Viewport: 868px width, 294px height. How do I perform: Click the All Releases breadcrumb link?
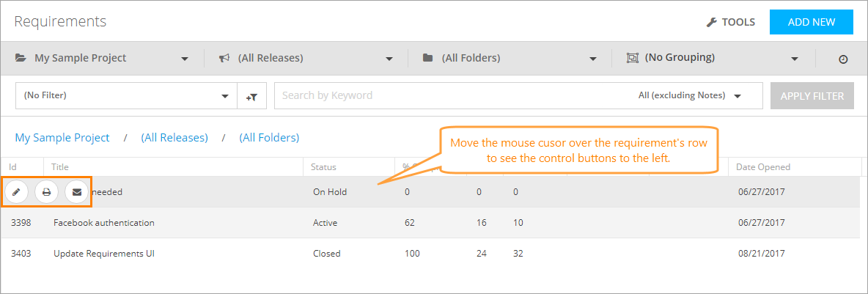coord(174,138)
